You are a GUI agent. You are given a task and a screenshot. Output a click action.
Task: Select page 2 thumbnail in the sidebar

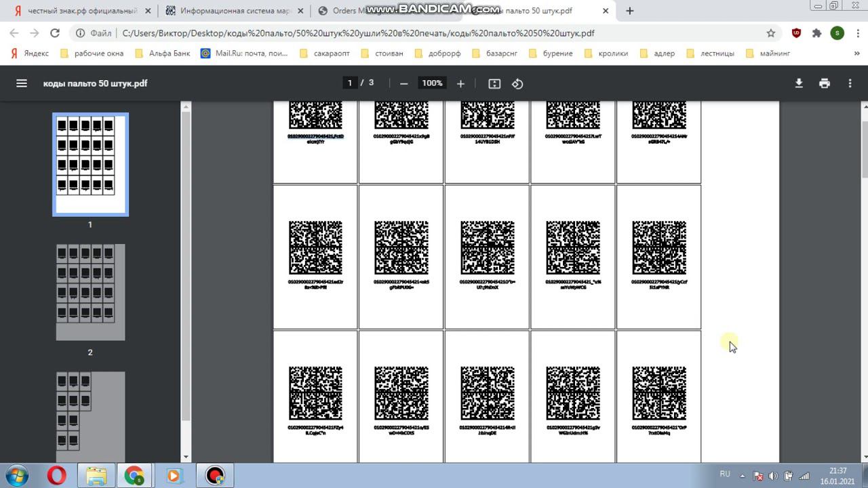click(90, 292)
